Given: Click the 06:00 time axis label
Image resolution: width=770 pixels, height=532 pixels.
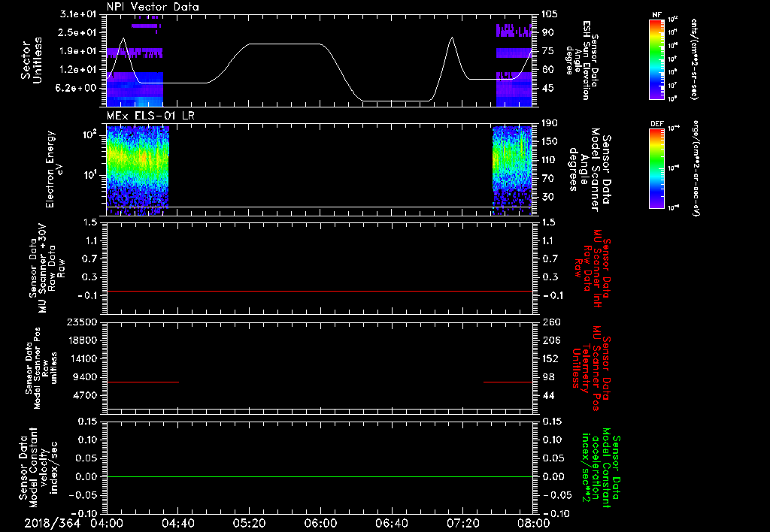Looking at the screenshot, I should coord(320,523).
